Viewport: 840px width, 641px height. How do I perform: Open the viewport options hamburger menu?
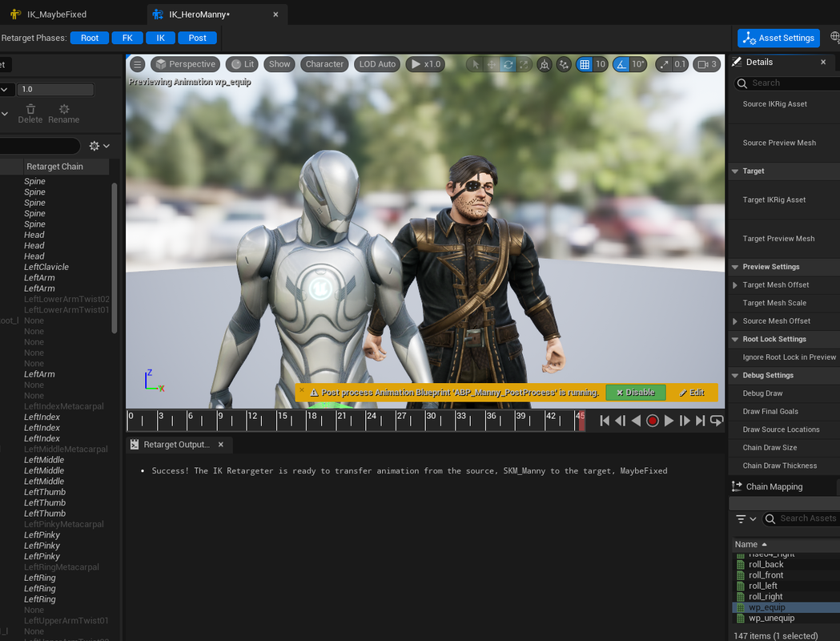138,64
